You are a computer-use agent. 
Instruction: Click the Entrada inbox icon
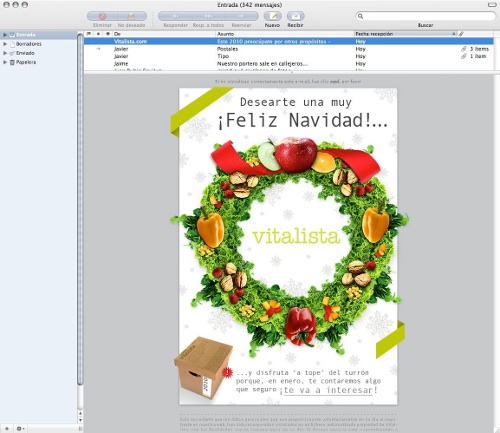click(x=12, y=35)
